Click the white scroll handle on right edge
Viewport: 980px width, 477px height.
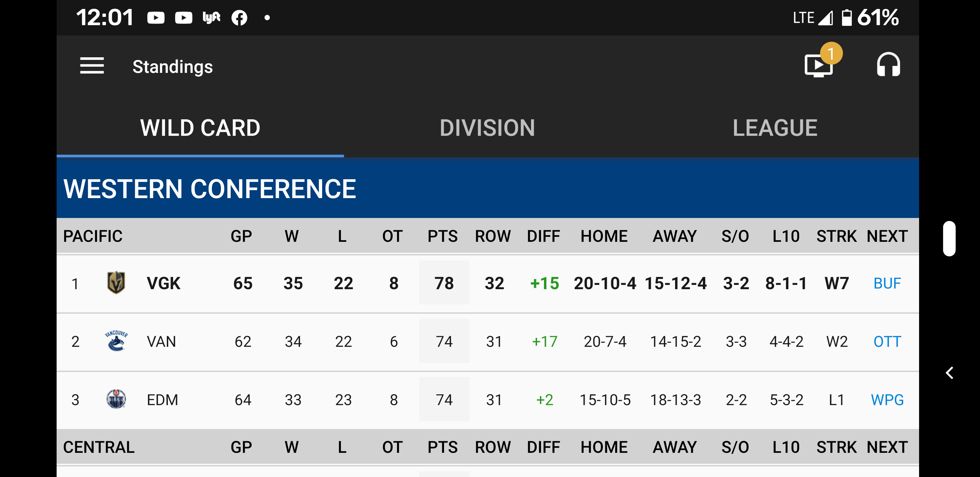click(949, 239)
